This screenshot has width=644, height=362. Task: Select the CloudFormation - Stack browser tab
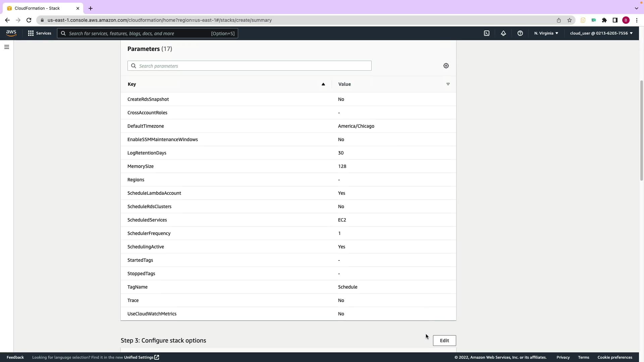[x=37, y=8]
